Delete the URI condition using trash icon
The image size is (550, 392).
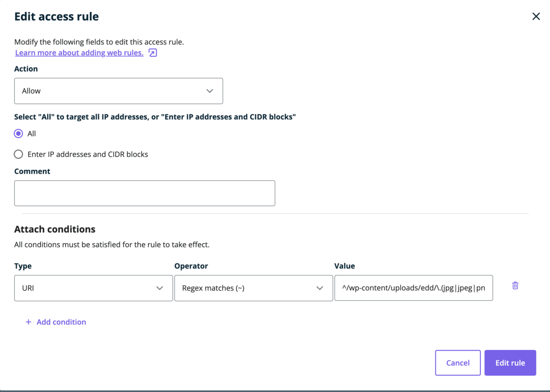coord(515,286)
